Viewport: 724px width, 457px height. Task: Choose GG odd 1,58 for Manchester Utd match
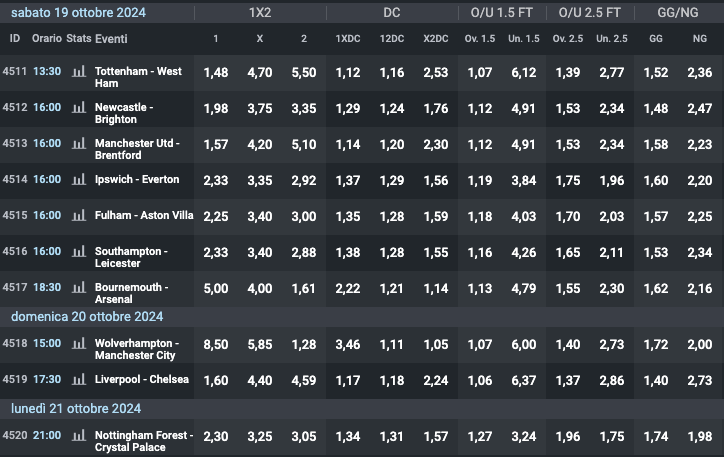pyautogui.click(x=656, y=144)
